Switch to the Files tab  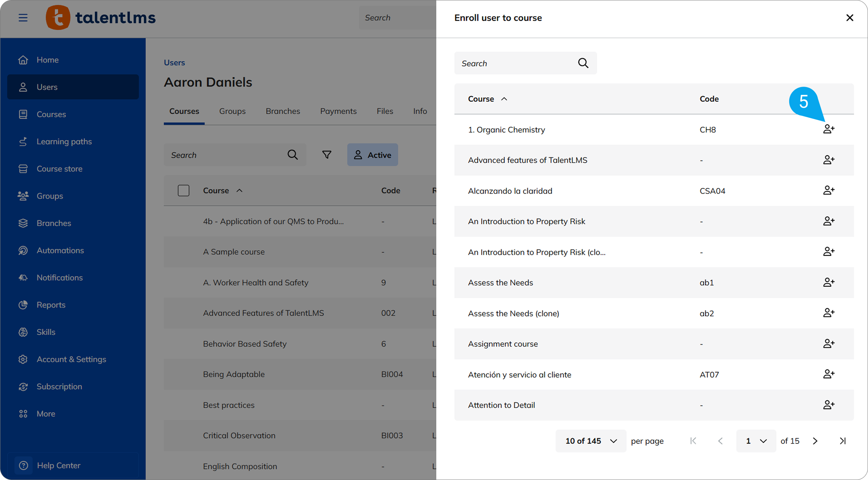click(x=385, y=111)
